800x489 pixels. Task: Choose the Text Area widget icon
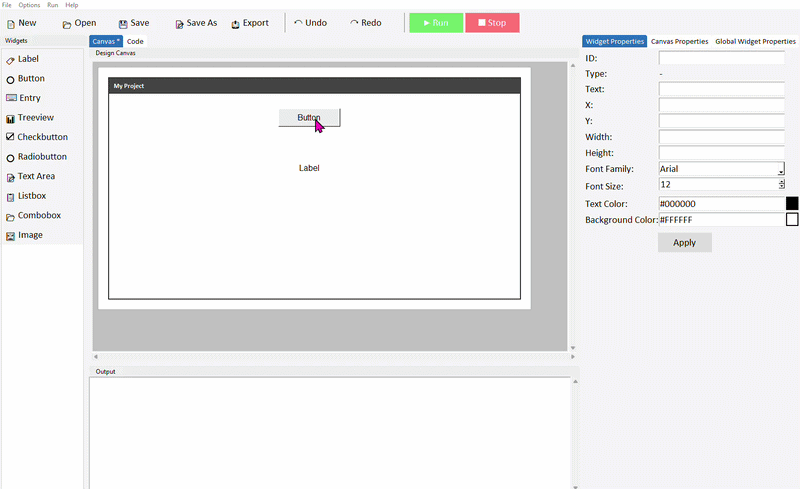[x=10, y=177]
